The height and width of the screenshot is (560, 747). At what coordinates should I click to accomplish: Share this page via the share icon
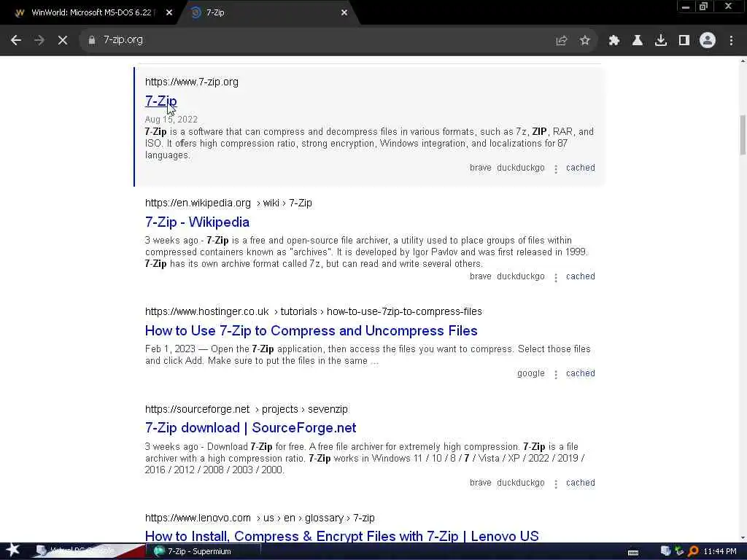coord(562,41)
